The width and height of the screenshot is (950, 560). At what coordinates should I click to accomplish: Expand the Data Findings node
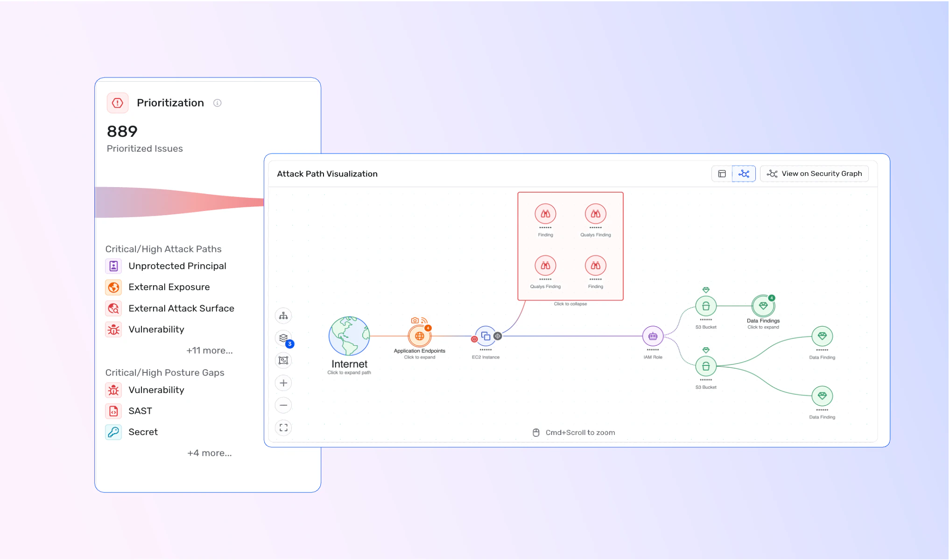click(x=763, y=306)
